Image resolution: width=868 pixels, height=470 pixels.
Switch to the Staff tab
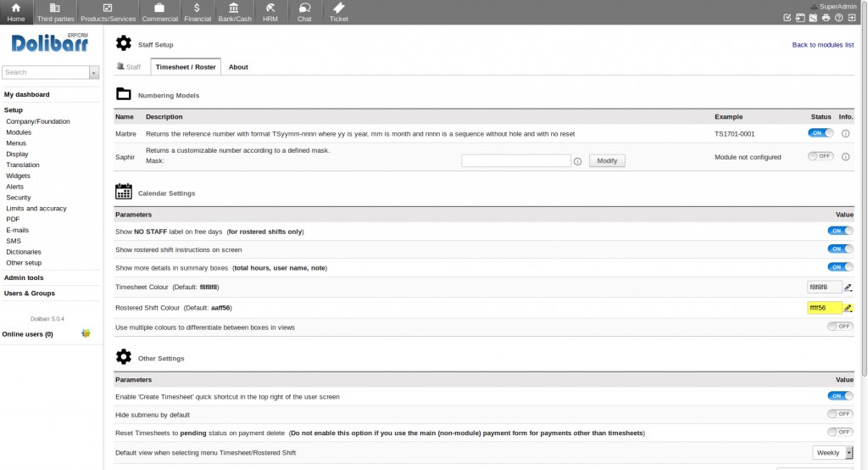coord(129,66)
